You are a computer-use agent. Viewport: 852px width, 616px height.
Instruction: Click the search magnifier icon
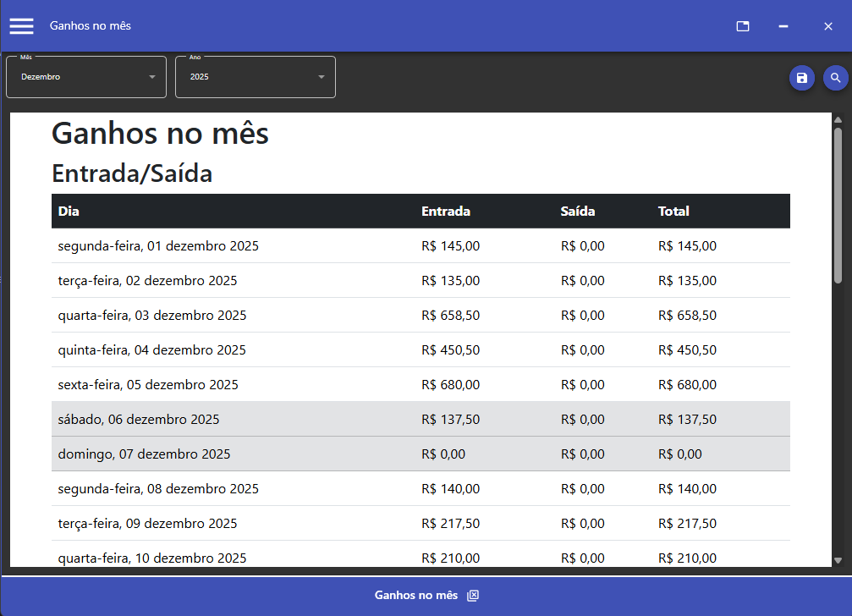tap(835, 78)
